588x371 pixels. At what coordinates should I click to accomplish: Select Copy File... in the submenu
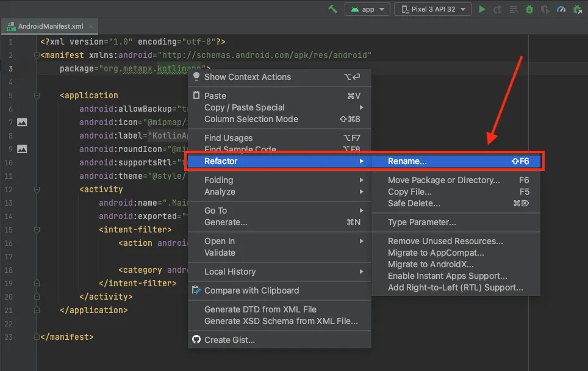coord(456,192)
